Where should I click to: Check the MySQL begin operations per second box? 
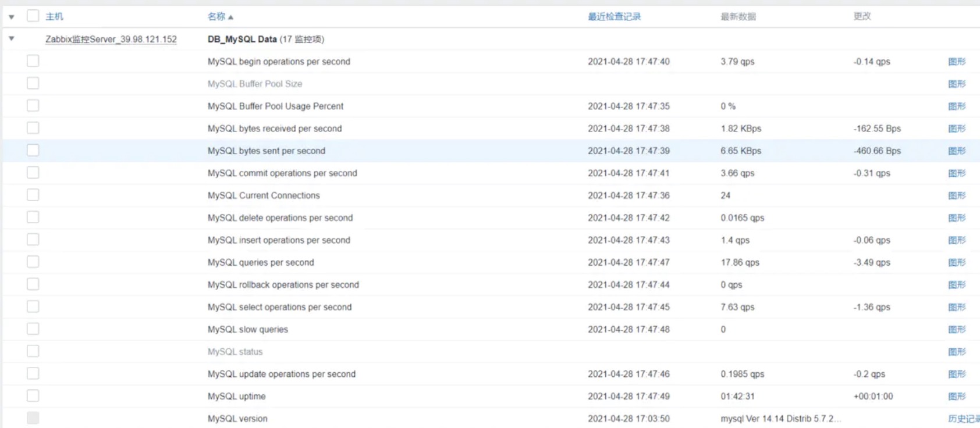click(33, 61)
